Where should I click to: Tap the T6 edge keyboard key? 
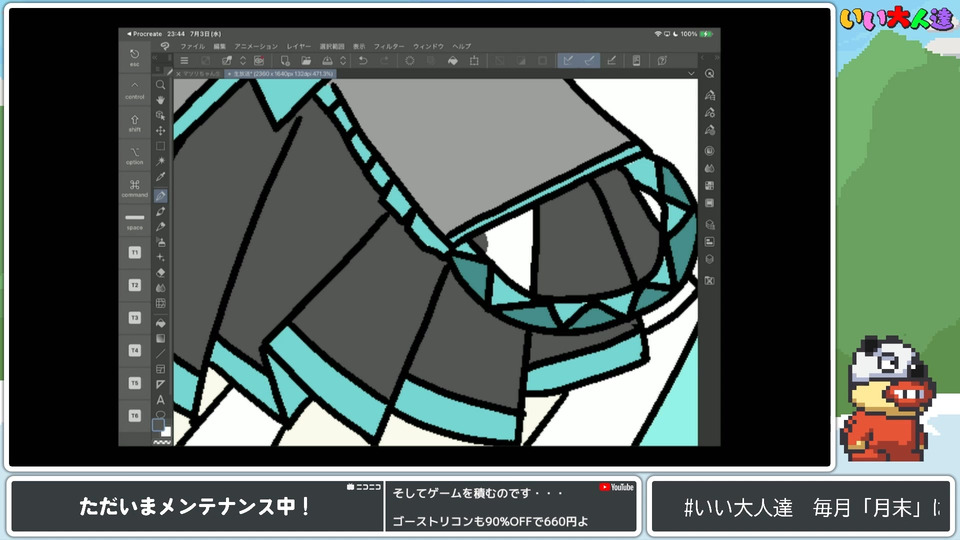(x=135, y=416)
